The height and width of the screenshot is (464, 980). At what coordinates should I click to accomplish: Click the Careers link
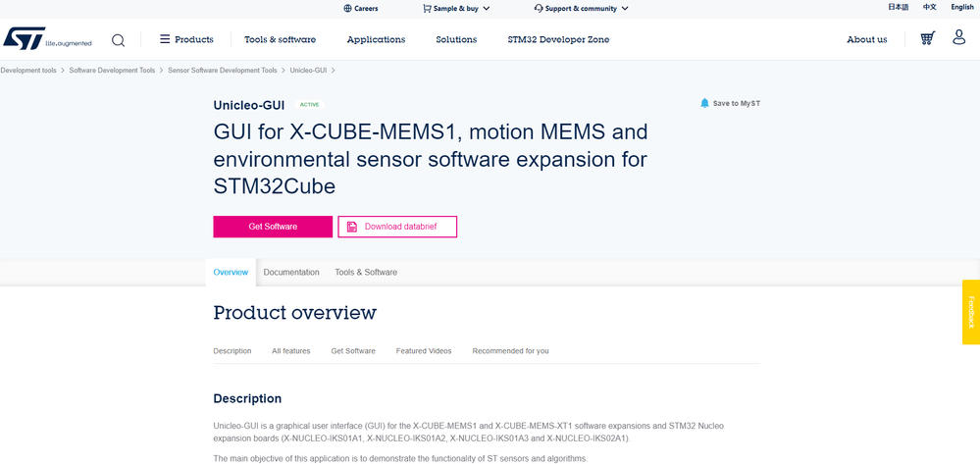click(x=366, y=9)
